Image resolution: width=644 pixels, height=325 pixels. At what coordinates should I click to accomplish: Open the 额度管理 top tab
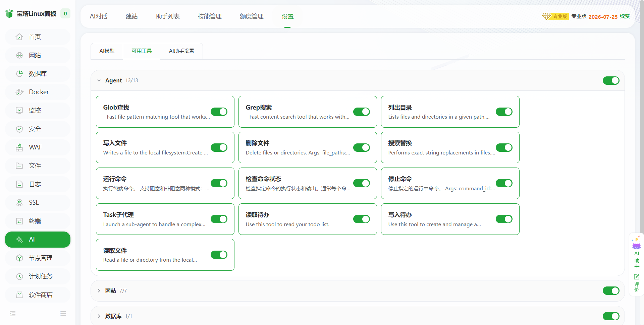(x=252, y=16)
